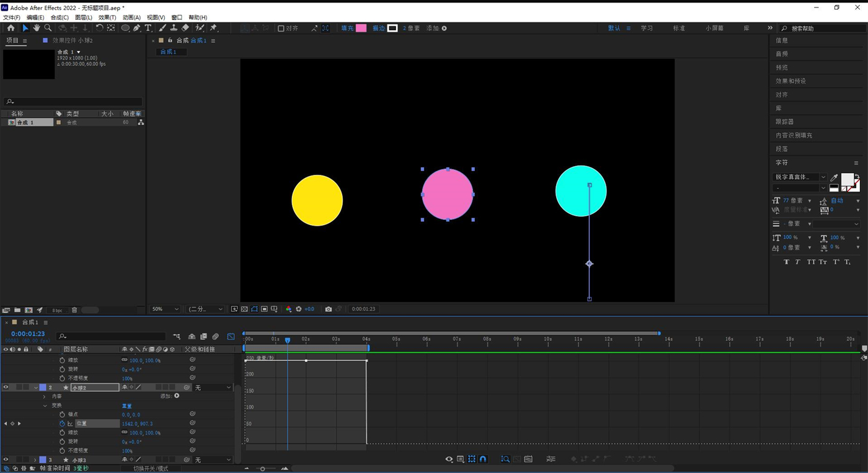Screen dimensions: 868x473
Task: Open parent dropdown for 小球2 layer
Action: pyautogui.click(x=213, y=387)
